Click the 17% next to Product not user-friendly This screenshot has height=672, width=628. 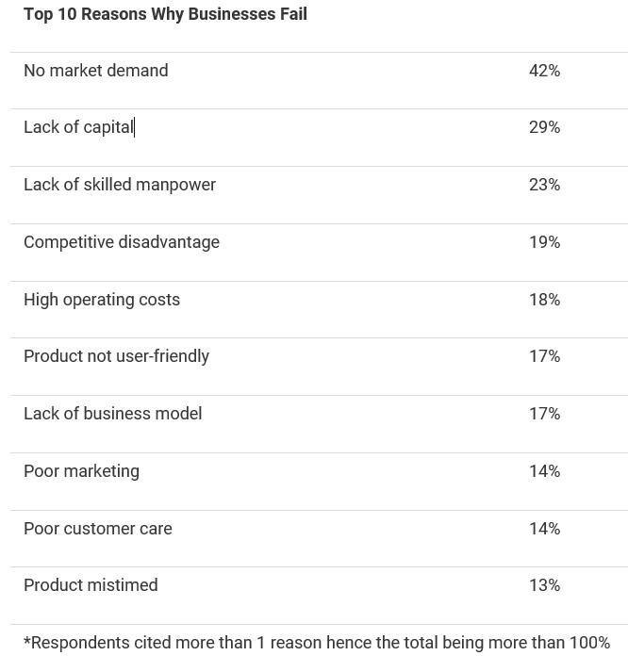click(544, 356)
